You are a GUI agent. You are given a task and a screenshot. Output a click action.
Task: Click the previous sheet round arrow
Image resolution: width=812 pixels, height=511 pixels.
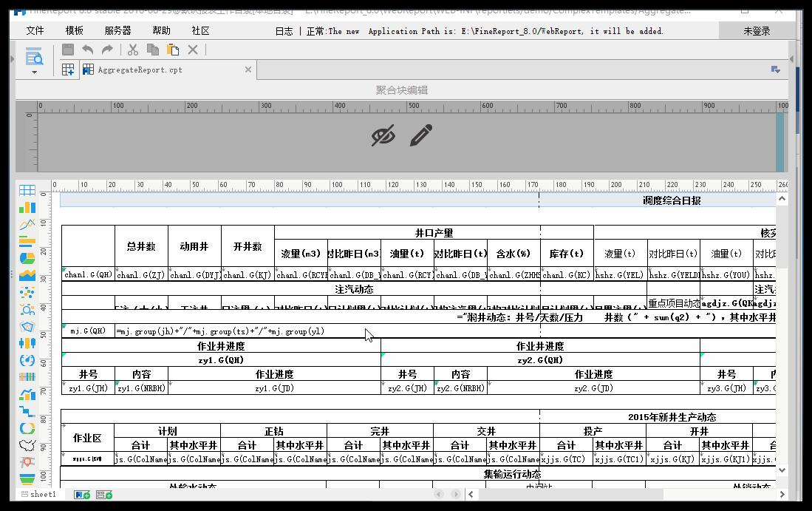click(439, 495)
